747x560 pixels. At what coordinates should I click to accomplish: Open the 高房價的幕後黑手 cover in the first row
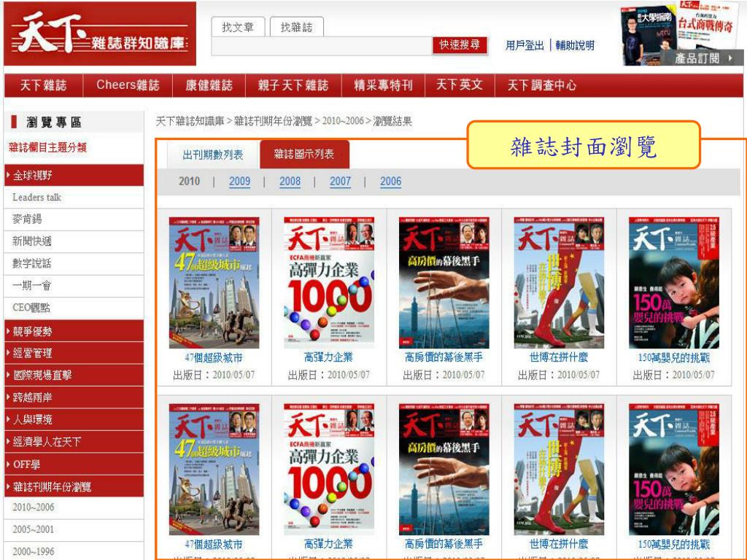(444, 283)
